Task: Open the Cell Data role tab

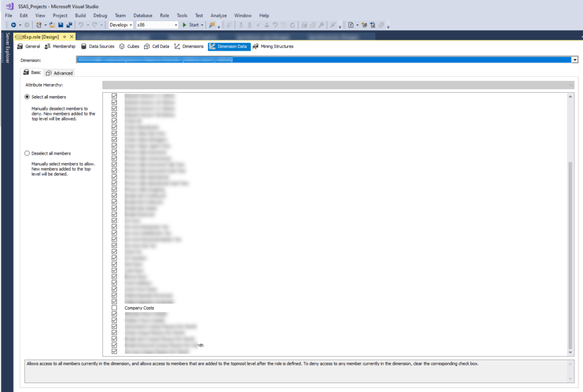Action: [157, 47]
